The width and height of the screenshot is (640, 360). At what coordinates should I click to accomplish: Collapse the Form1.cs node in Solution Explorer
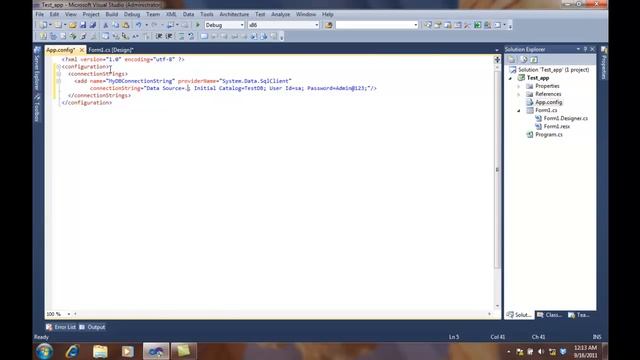[519, 111]
